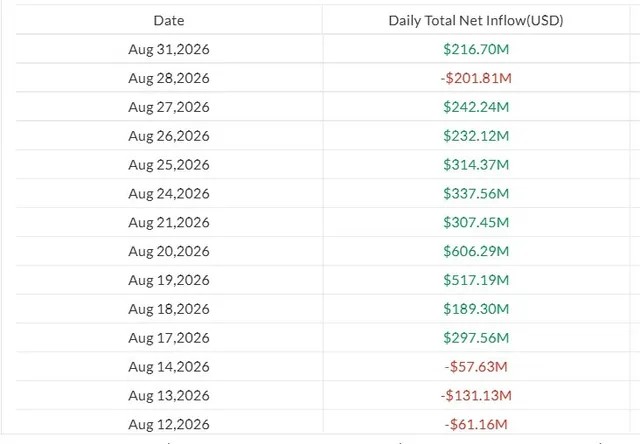Screen dimensions: 640x444
Task: Click the $232.12M value for Aug 26
Action: click(476, 136)
